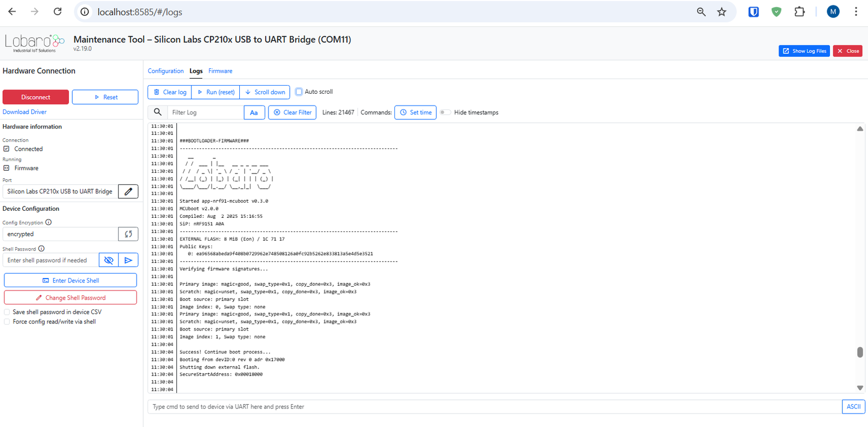Toggle shell password visibility eye icon

(x=108, y=260)
